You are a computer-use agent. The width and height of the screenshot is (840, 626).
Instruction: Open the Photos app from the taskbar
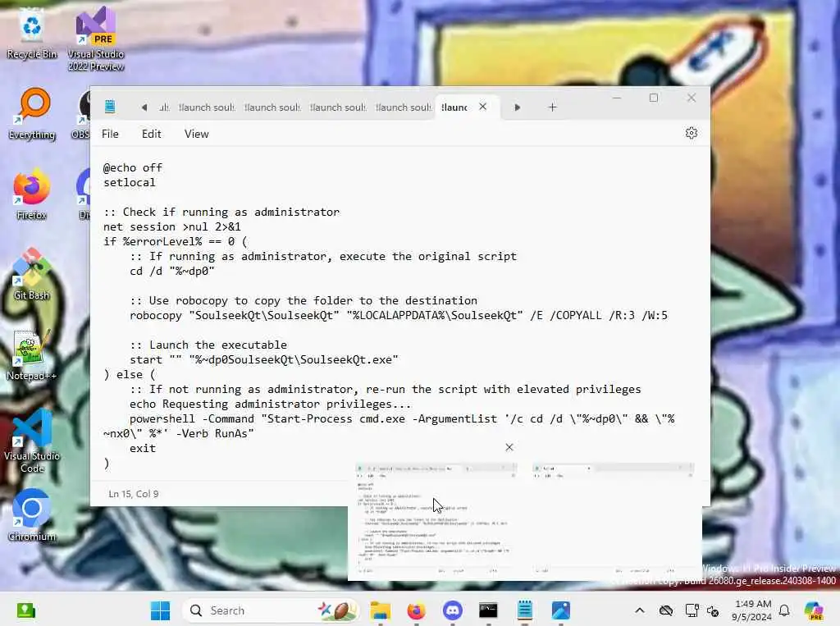[561, 610]
